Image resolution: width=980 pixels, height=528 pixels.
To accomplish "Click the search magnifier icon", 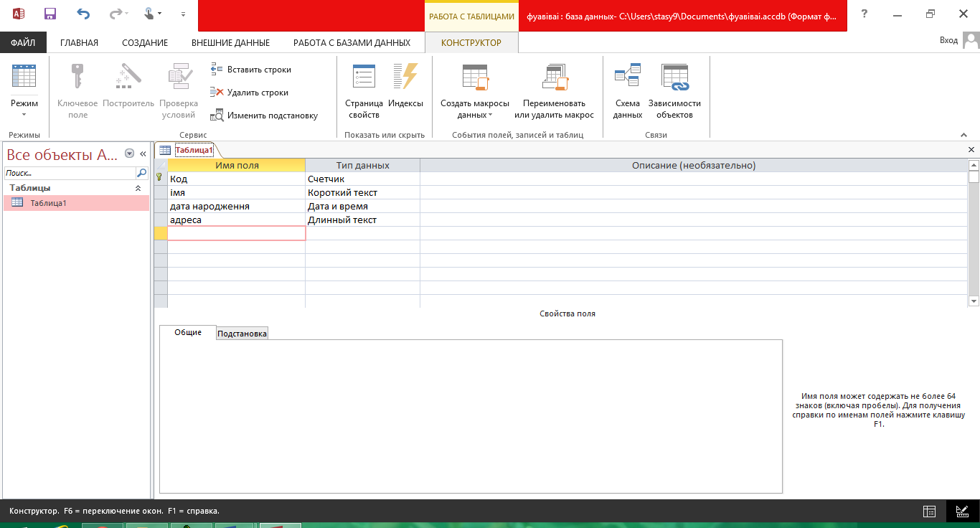I will (142, 174).
